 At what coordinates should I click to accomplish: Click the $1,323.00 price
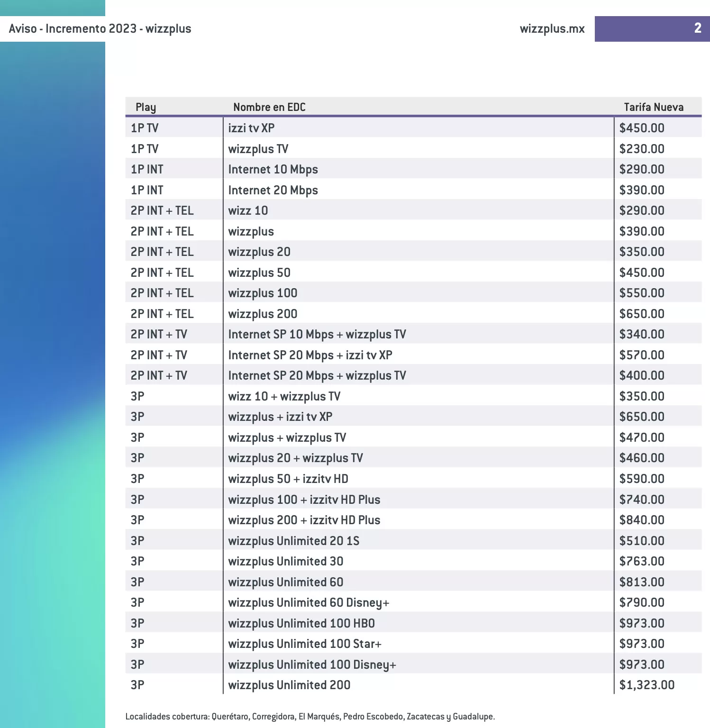point(647,685)
